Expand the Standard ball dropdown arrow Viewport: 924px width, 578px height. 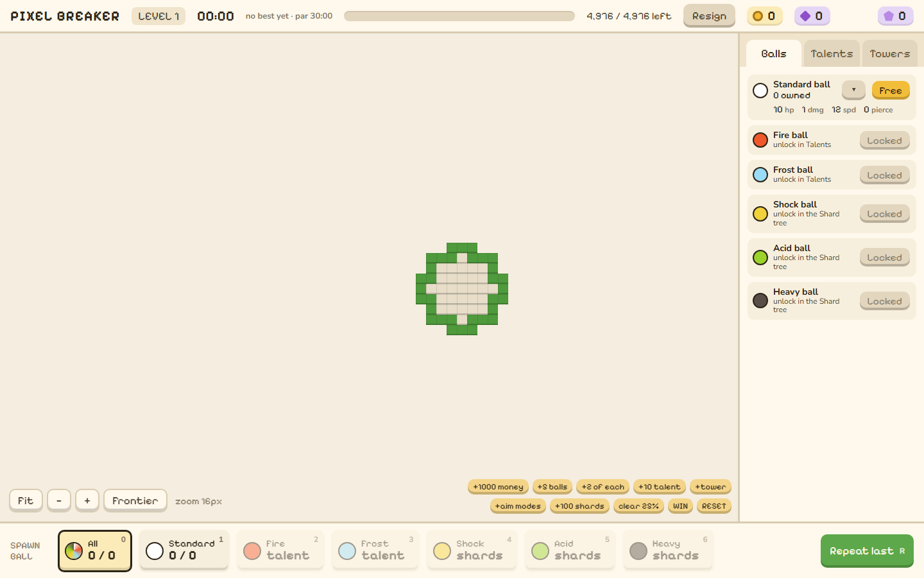tap(853, 90)
